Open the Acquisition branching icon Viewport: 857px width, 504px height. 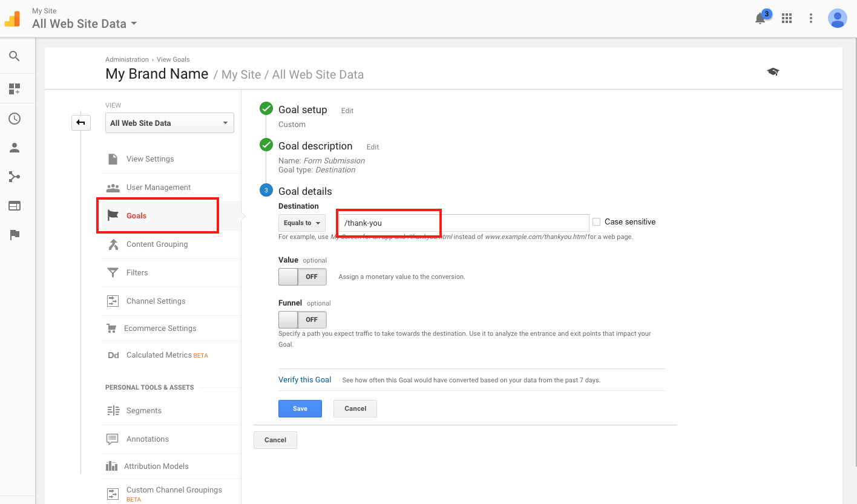15,177
